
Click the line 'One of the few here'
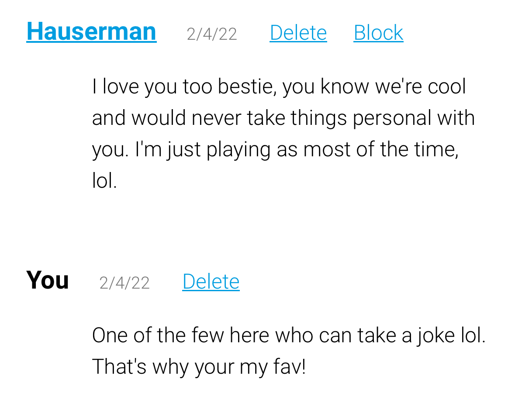[289, 336]
